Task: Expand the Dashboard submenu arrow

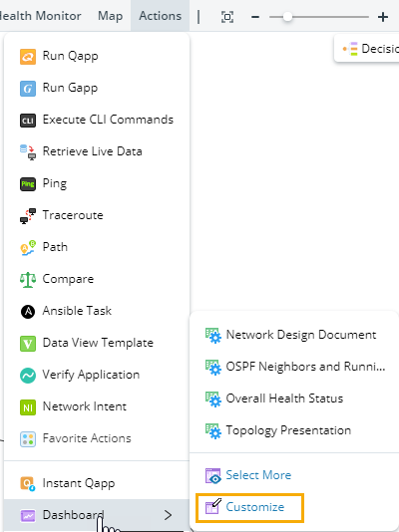Action: (169, 515)
